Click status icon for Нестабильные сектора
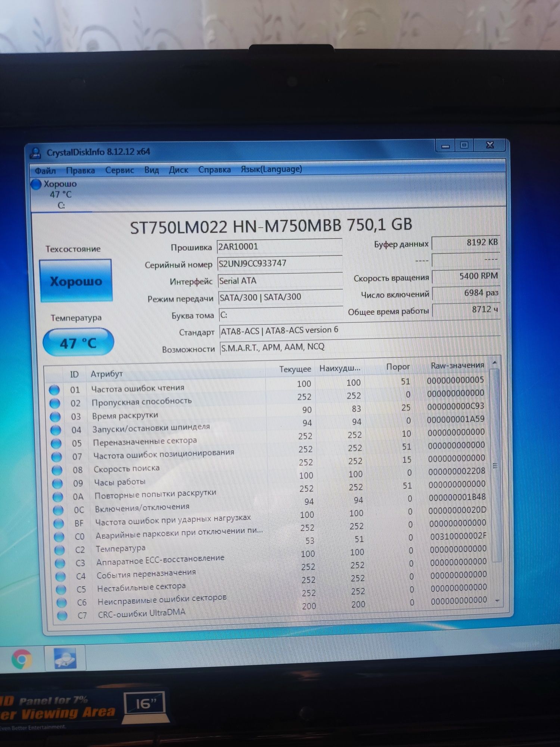 tap(61, 590)
